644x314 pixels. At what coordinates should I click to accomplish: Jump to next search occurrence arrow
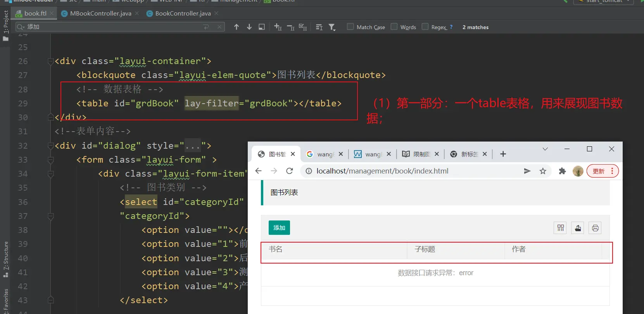[249, 27]
